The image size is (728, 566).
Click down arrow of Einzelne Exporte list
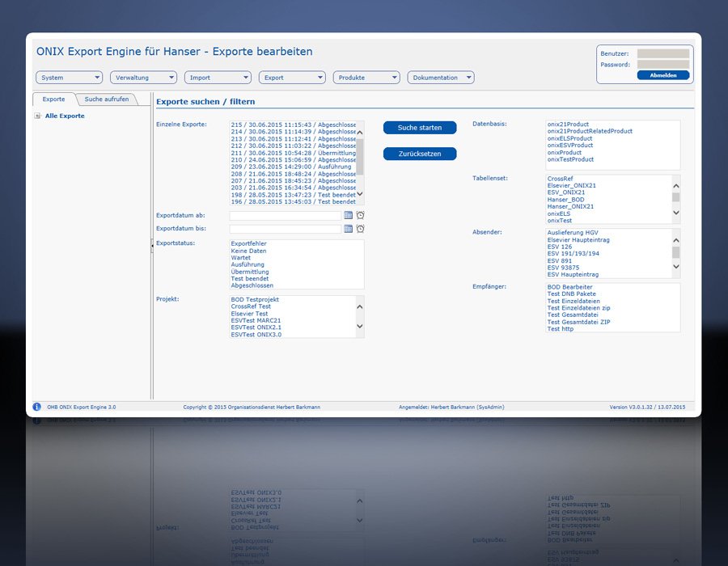[360, 194]
